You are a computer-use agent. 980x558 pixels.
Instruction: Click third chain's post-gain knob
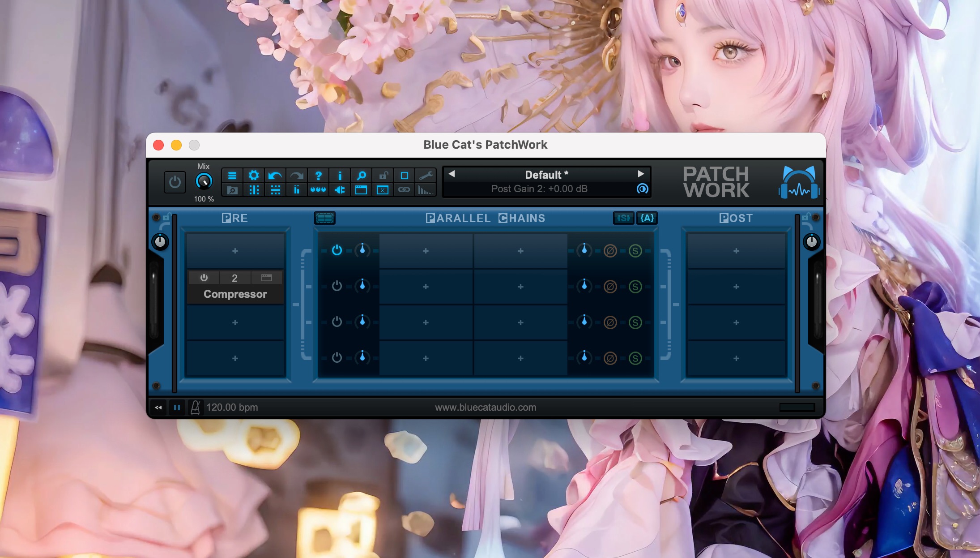coord(584,322)
